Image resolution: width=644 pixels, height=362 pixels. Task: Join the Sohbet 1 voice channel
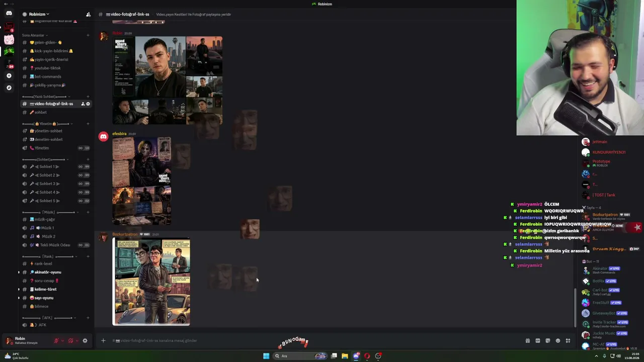[55, 167]
